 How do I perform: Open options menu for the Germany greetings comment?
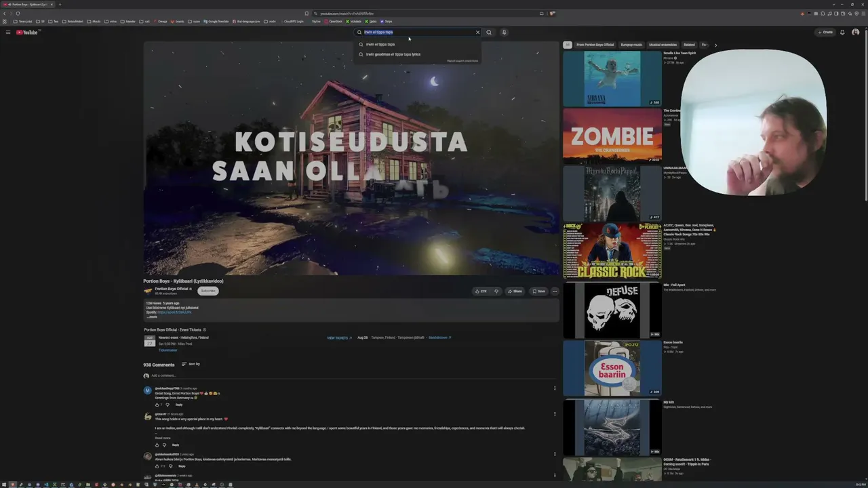click(x=555, y=388)
